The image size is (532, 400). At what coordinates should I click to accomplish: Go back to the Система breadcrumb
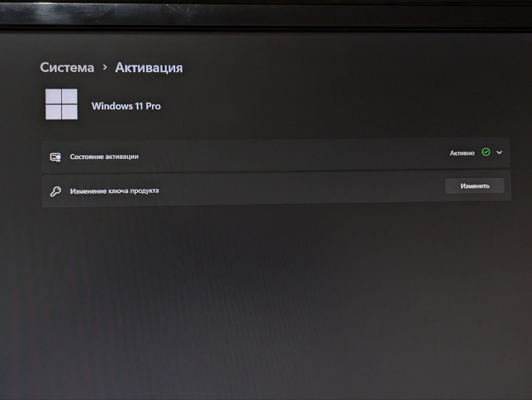coord(67,67)
